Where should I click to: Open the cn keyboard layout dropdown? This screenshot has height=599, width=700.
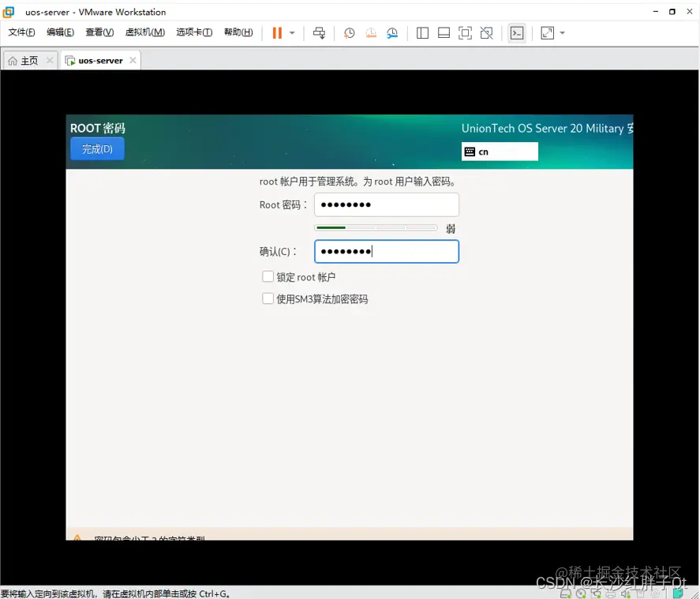click(499, 150)
